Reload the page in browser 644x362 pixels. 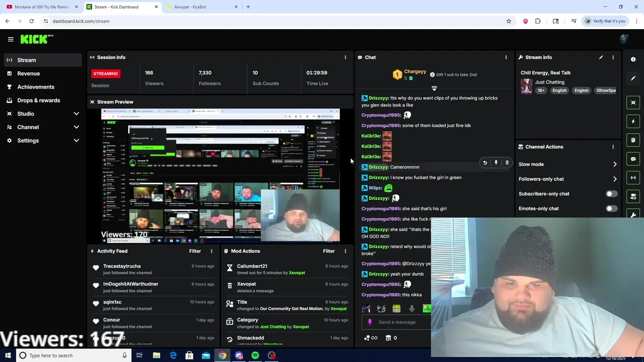[31, 21]
